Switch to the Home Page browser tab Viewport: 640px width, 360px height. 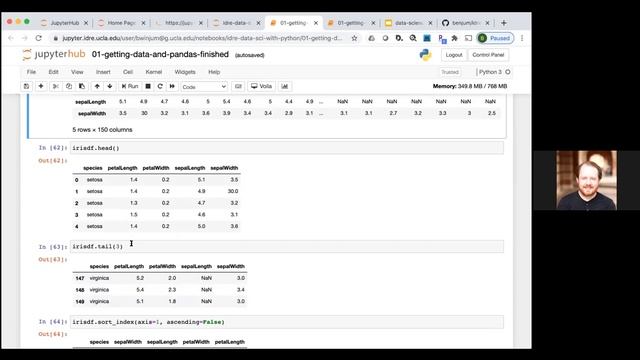tap(121, 23)
